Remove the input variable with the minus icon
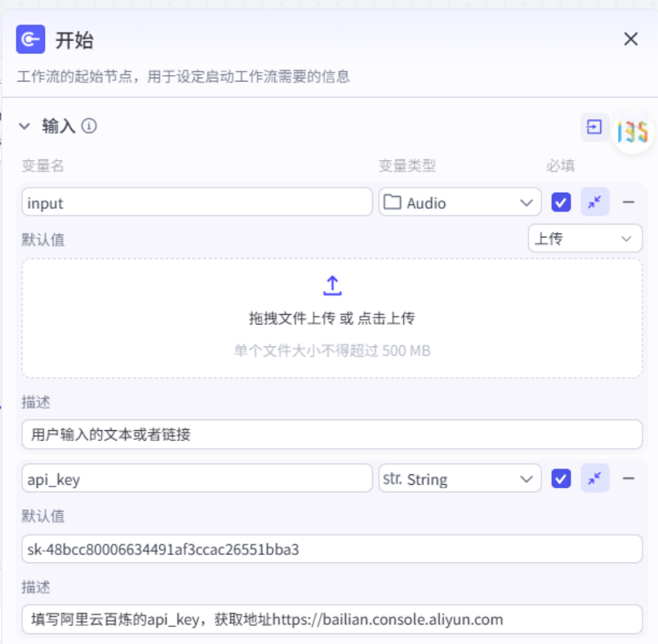Image resolution: width=658 pixels, height=644 pixels. 629,202
